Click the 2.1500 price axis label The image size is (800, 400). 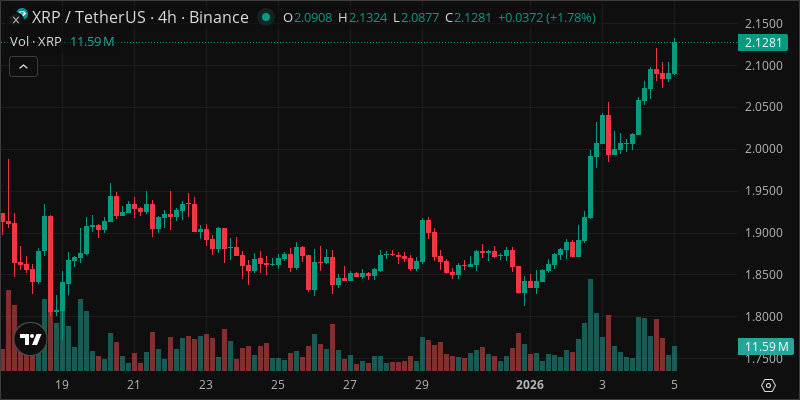[763, 24]
